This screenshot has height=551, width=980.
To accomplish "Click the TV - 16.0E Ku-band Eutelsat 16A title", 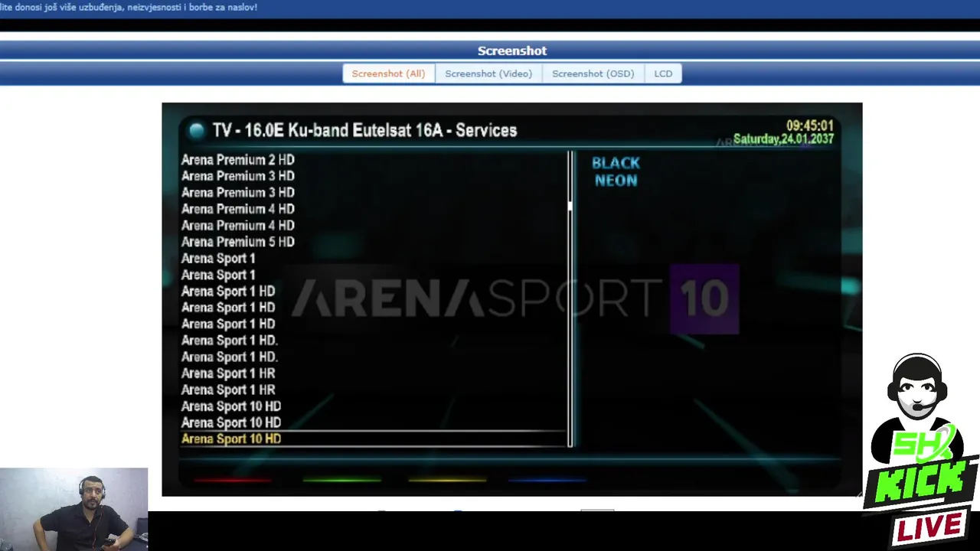I will click(x=364, y=130).
